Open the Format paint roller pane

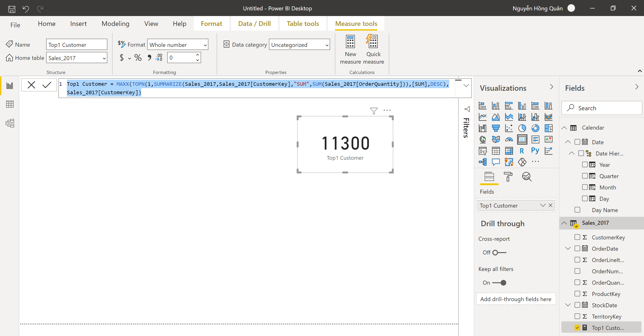coord(508,177)
